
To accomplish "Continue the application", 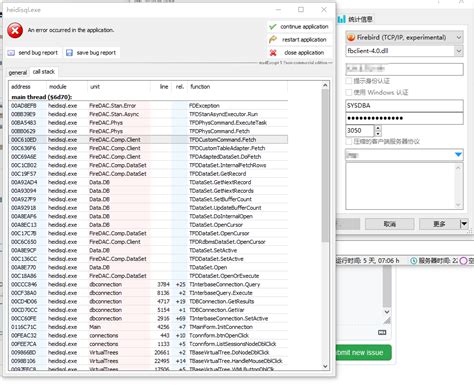I will [x=299, y=27].
